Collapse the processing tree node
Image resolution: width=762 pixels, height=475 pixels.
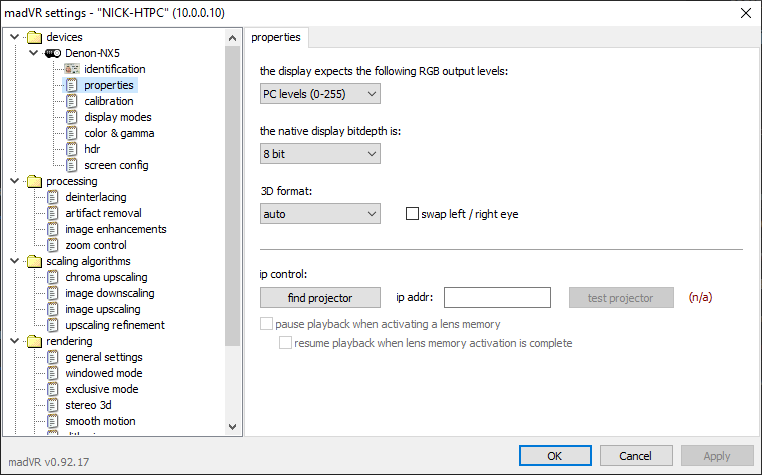13,181
